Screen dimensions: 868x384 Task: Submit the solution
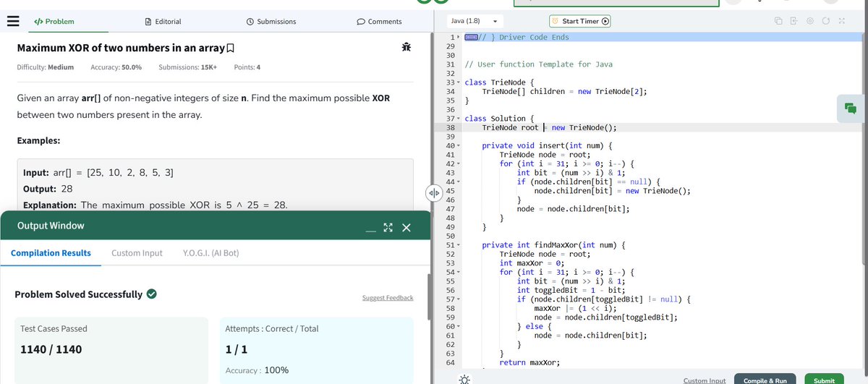[x=824, y=380]
